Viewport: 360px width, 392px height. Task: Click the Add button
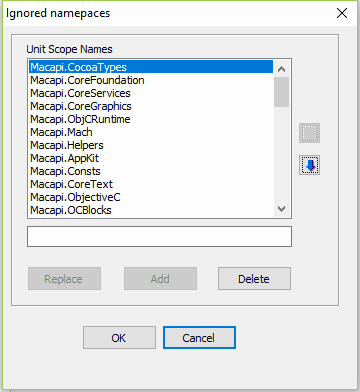(160, 279)
